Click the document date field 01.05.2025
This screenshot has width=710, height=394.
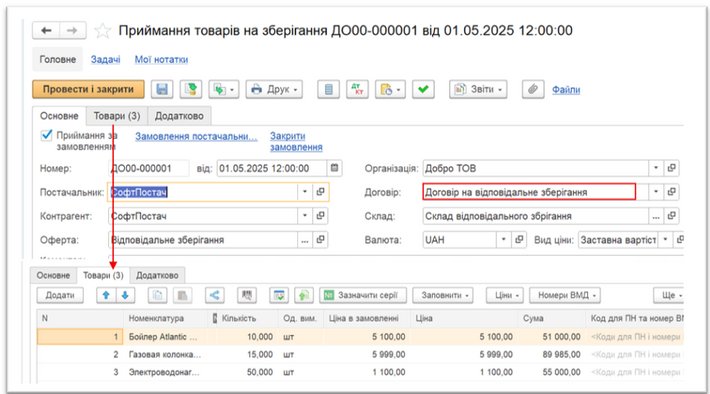click(x=271, y=168)
